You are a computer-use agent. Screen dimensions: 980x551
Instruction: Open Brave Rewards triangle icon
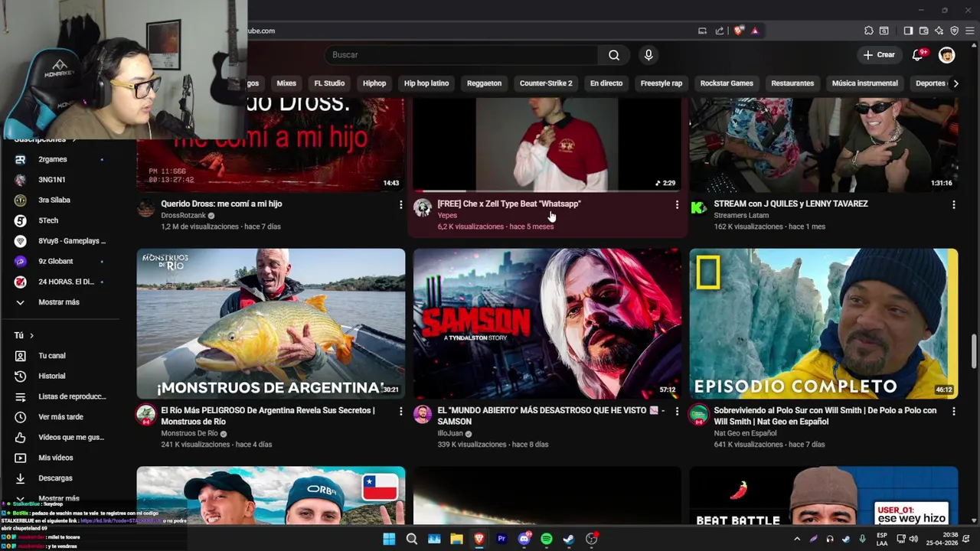755,31
